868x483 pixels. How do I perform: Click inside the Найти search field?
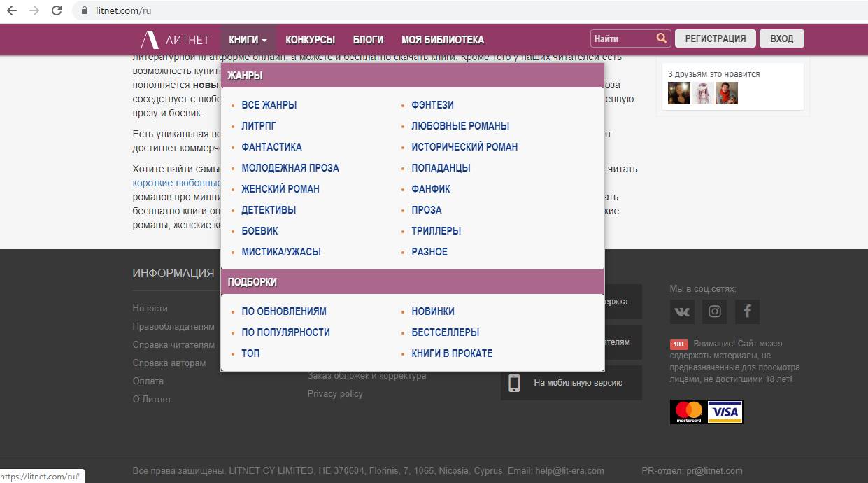[x=622, y=38]
